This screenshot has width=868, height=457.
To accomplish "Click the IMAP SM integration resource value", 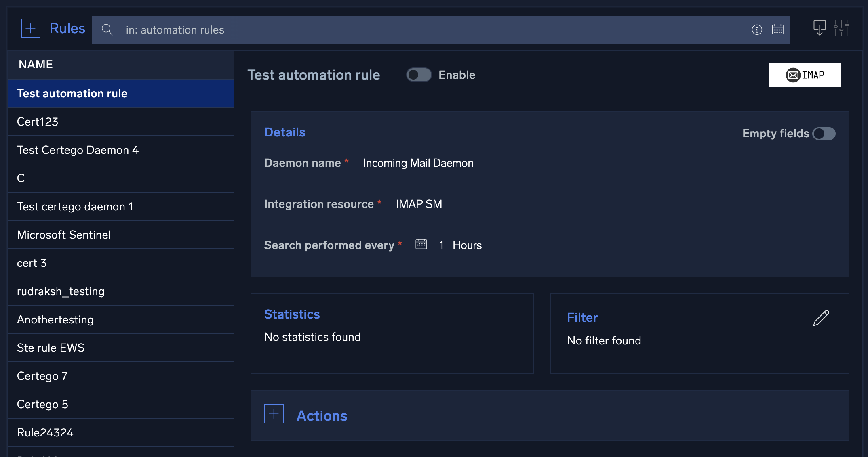I will [x=419, y=204].
